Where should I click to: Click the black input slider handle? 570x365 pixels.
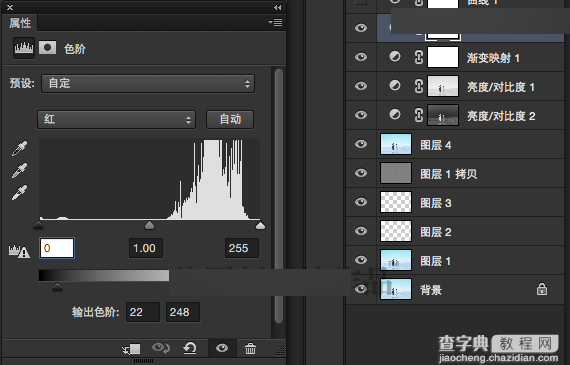point(39,225)
